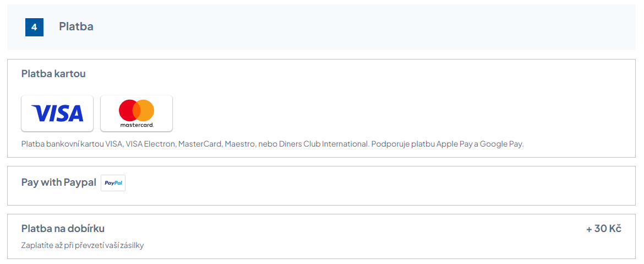Image resolution: width=644 pixels, height=264 pixels.
Task: Click the letter V of VISA logo
Action: (x=39, y=114)
